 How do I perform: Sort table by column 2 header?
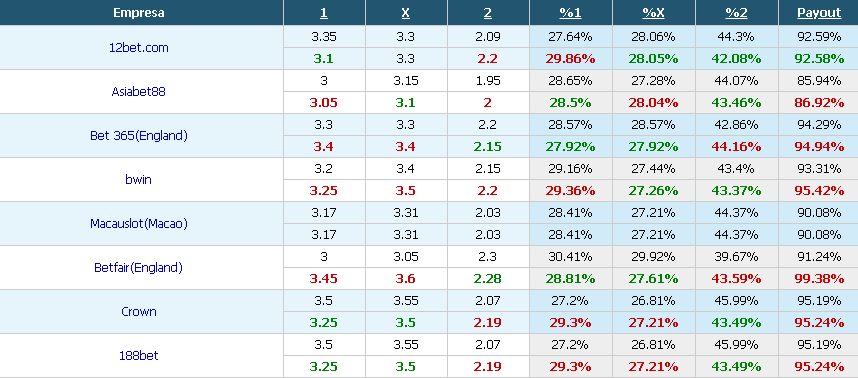tap(487, 13)
